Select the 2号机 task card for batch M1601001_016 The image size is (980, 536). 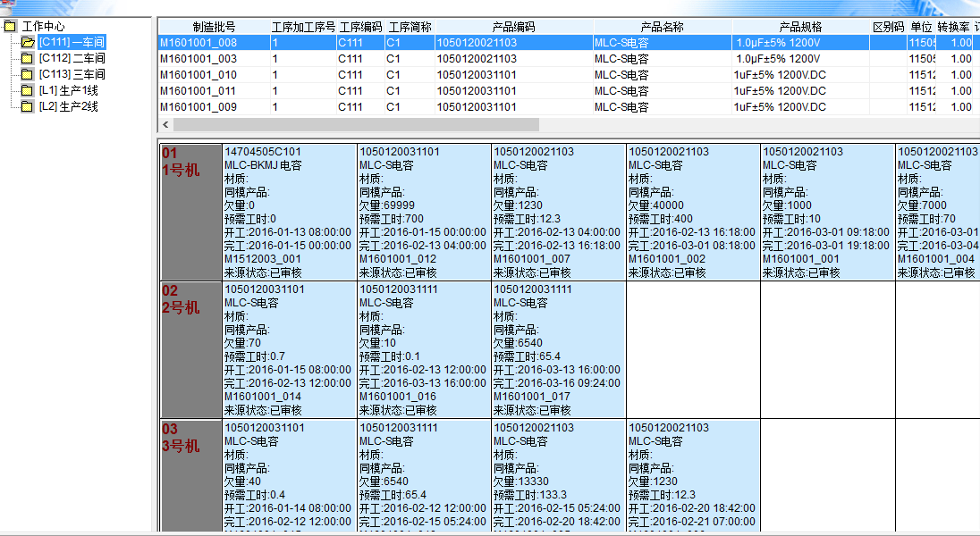(423, 349)
